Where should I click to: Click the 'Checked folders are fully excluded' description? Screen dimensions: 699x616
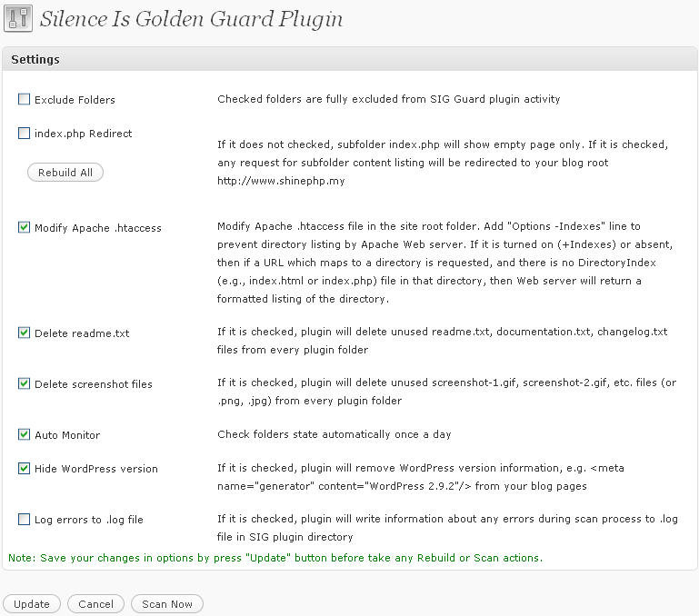click(388, 99)
